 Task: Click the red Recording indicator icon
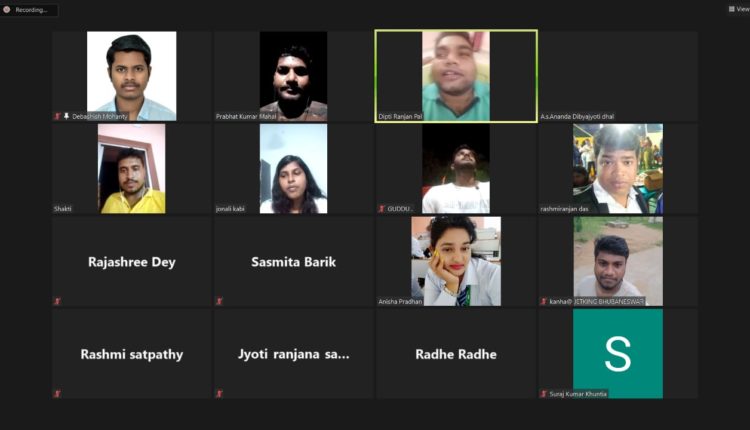(7, 10)
